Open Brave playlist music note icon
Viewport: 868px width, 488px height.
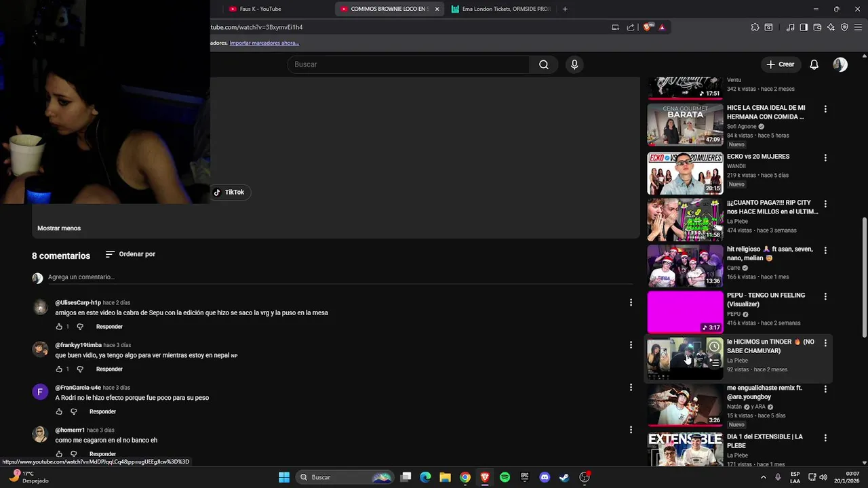click(x=790, y=27)
